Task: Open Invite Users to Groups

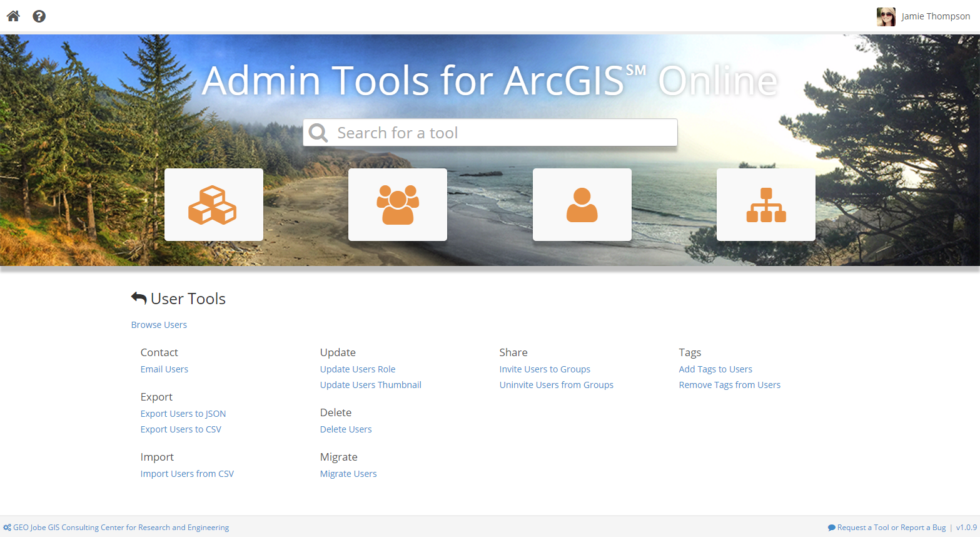Action: 544,369
